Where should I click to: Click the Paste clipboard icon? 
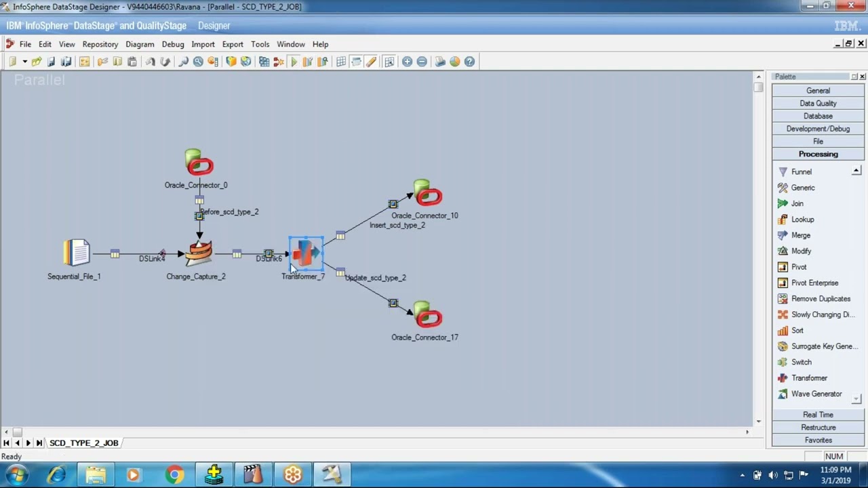132,62
